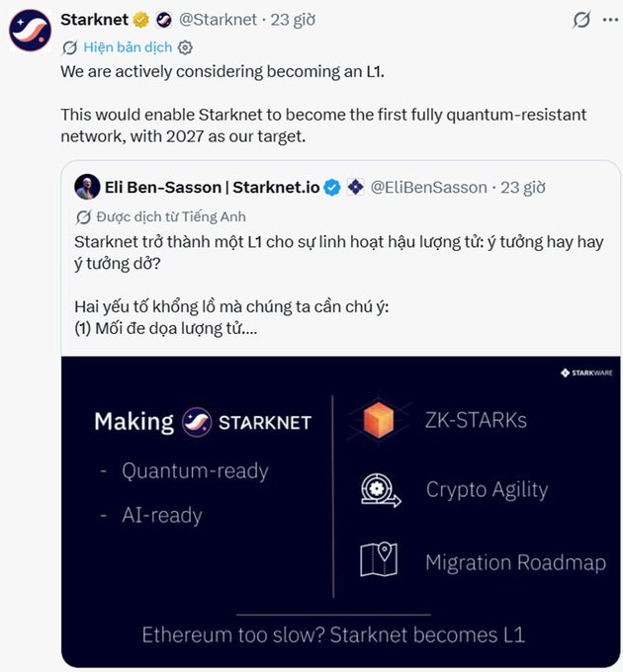The width and height of the screenshot is (623, 672).
Task: Open translation settings gear icon
Action: [x=185, y=47]
